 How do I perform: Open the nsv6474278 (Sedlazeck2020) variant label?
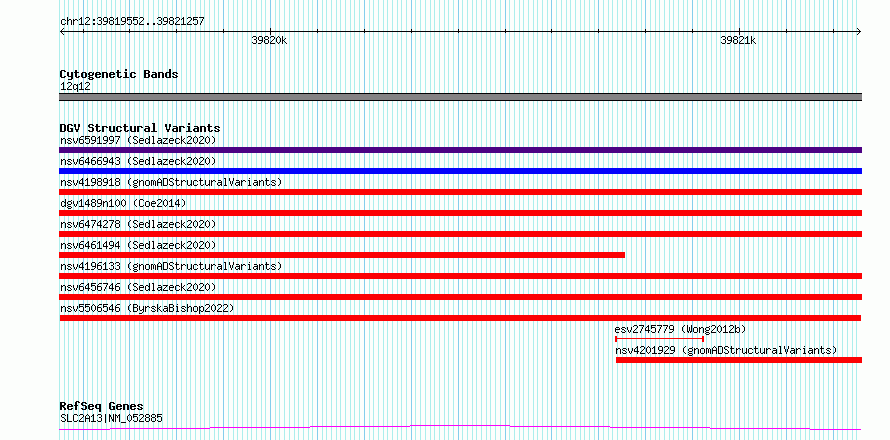(x=138, y=224)
